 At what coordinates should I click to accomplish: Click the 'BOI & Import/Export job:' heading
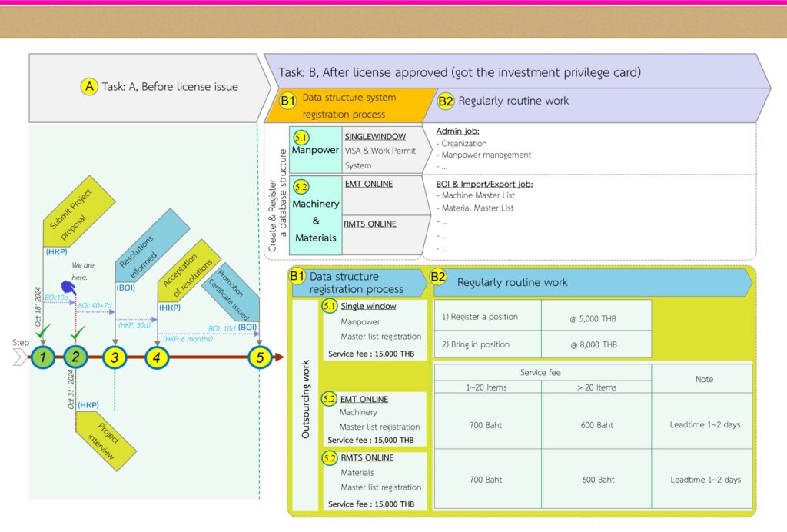tap(484, 185)
